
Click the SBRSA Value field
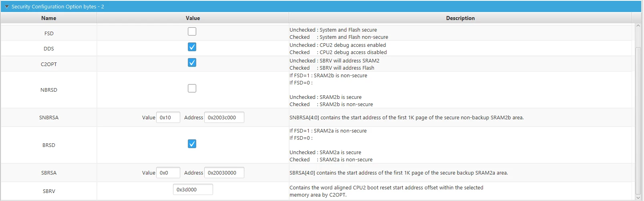coord(168,173)
